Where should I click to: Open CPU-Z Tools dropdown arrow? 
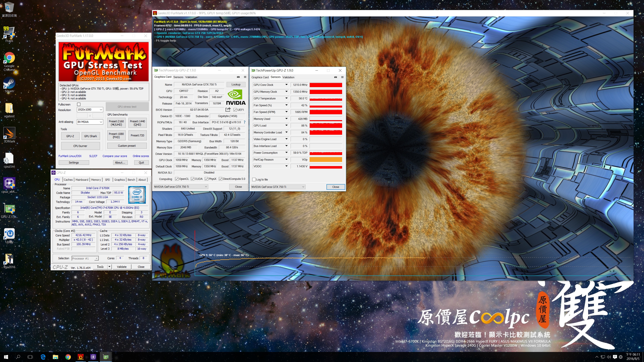(109, 267)
